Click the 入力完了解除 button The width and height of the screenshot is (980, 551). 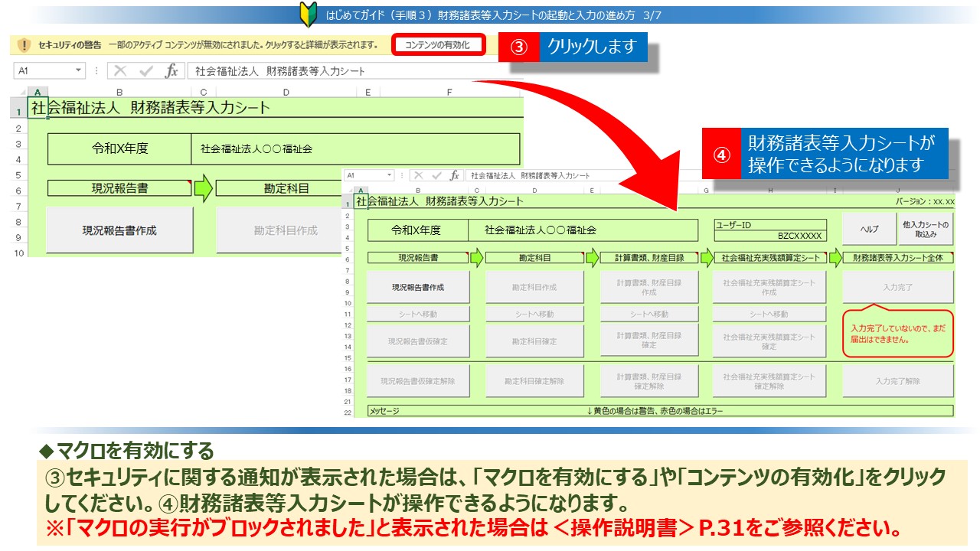[898, 380]
